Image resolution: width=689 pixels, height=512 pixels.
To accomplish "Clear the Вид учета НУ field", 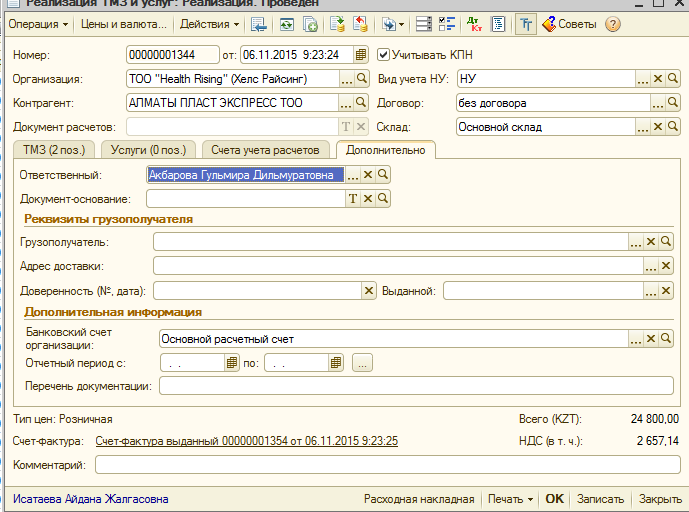I will click(x=658, y=79).
